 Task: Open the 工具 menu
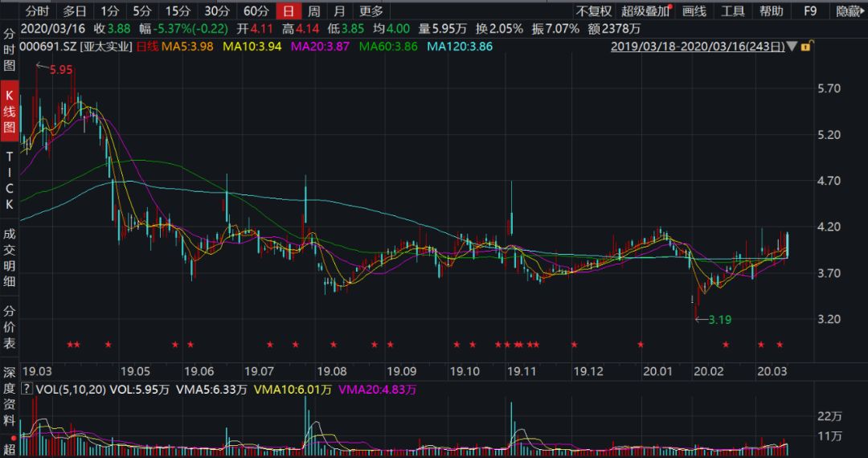coord(732,11)
